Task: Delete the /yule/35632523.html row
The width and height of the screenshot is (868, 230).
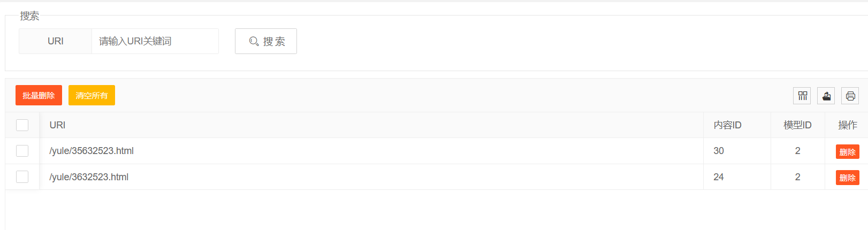Action: (x=848, y=152)
